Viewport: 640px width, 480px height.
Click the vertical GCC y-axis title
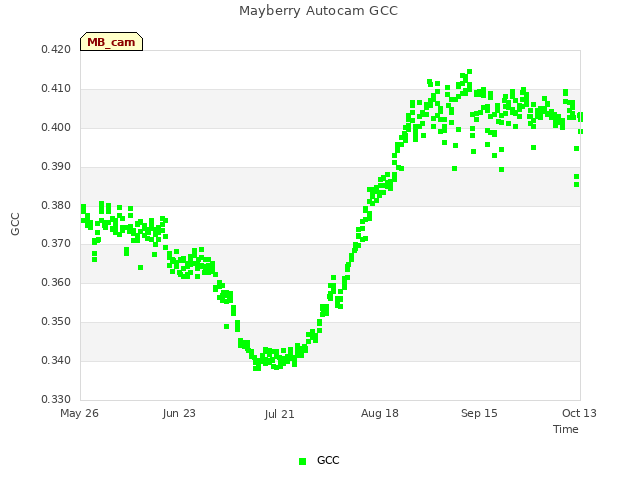coord(15,224)
